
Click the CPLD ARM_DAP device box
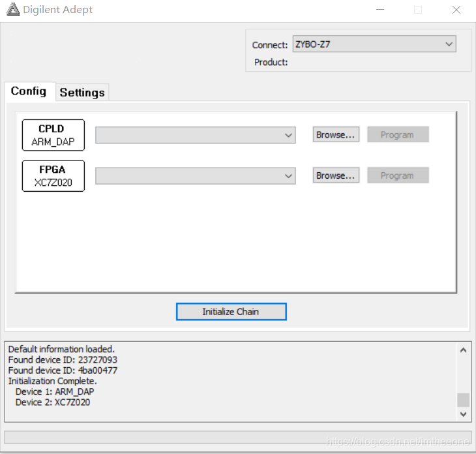pyautogui.click(x=53, y=135)
